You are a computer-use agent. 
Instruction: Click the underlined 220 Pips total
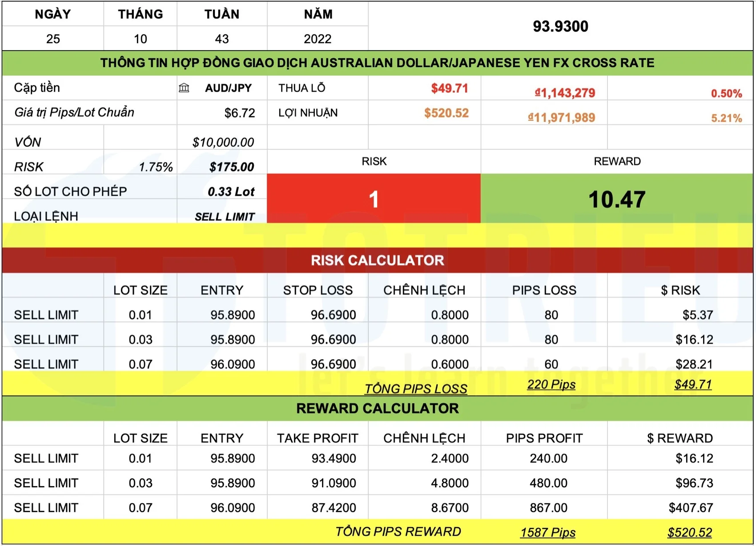[x=551, y=384]
